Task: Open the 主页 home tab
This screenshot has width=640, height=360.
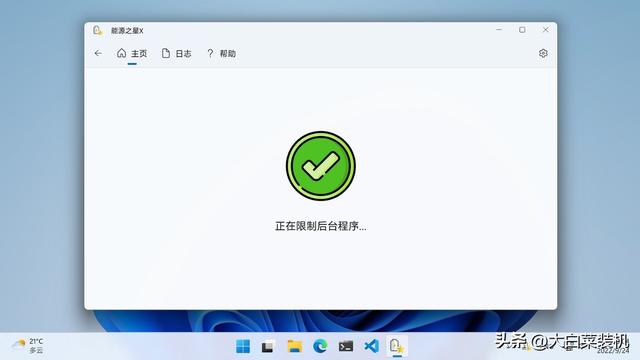Action: (132, 53)
